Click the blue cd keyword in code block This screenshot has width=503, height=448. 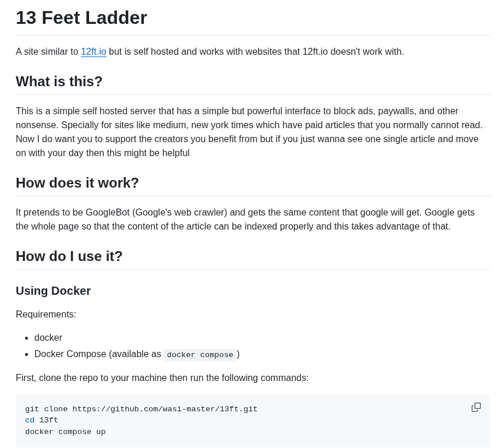tap(30, 421)
